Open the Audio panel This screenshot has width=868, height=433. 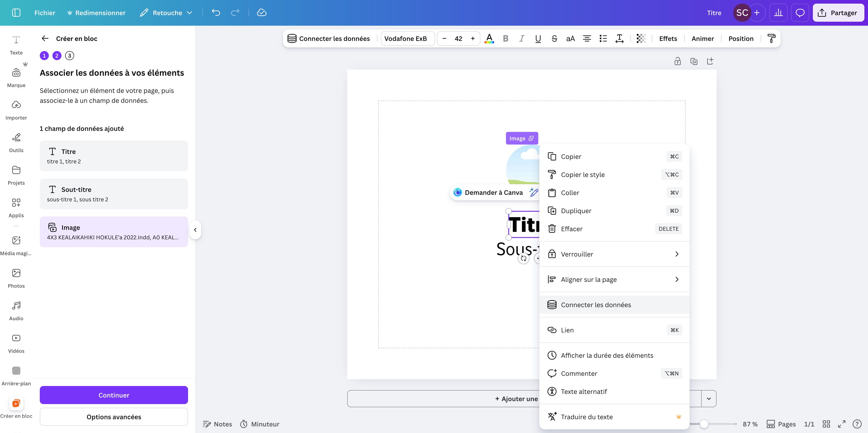tap(16, 311)
